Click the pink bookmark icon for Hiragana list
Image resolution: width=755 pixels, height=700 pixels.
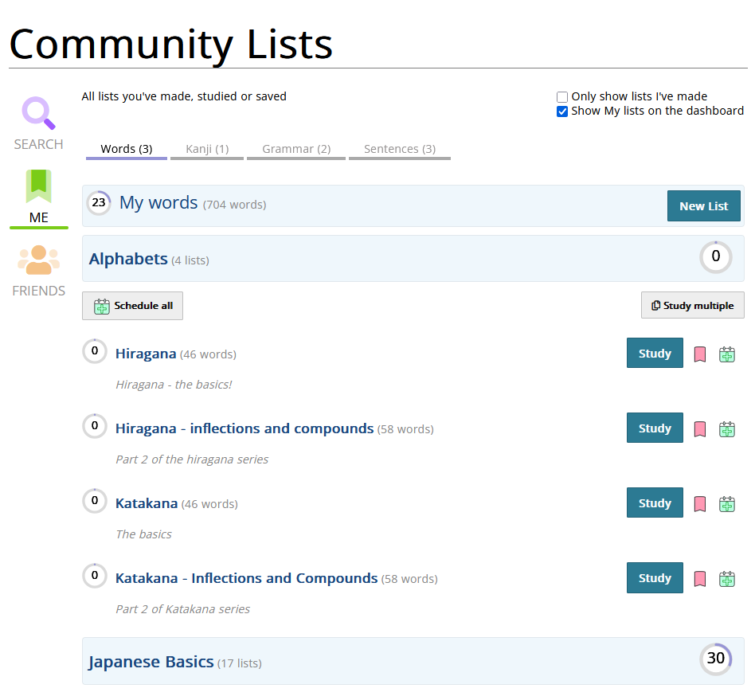click(x=700, y=354)
